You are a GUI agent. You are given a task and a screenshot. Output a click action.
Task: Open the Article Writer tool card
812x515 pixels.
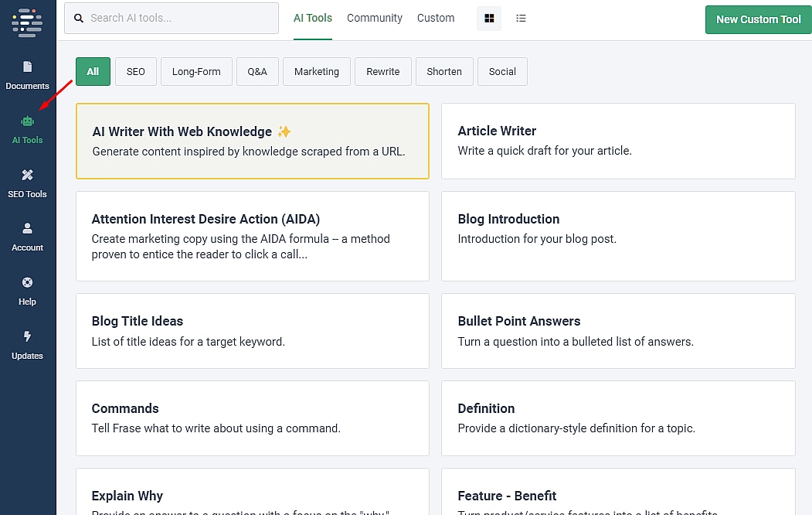pyautogui.click(x=618, y=141)
